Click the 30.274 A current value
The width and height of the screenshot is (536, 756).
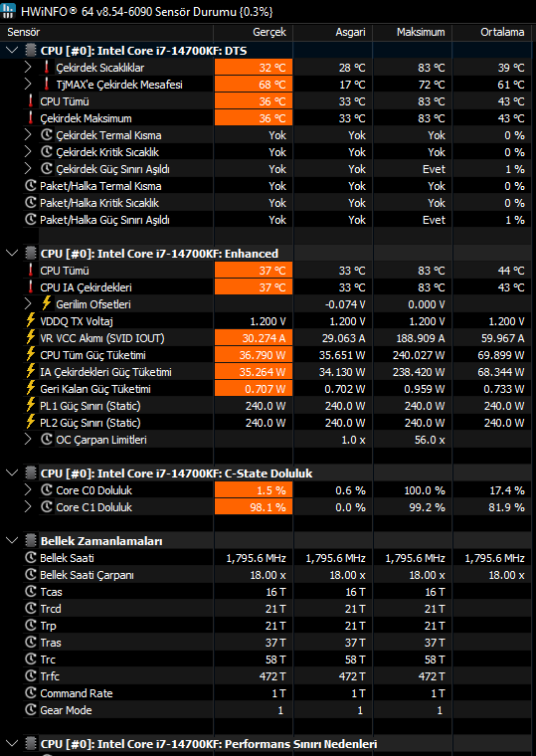tap(264, 338)
